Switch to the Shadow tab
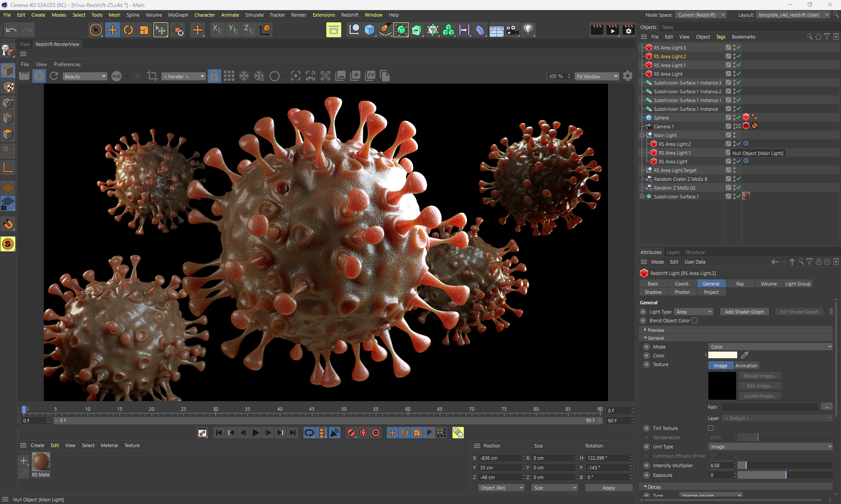 pos(653,292)
